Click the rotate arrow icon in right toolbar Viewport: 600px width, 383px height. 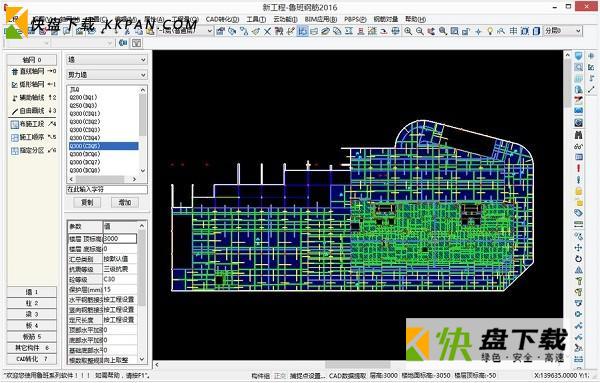point(578,259)
